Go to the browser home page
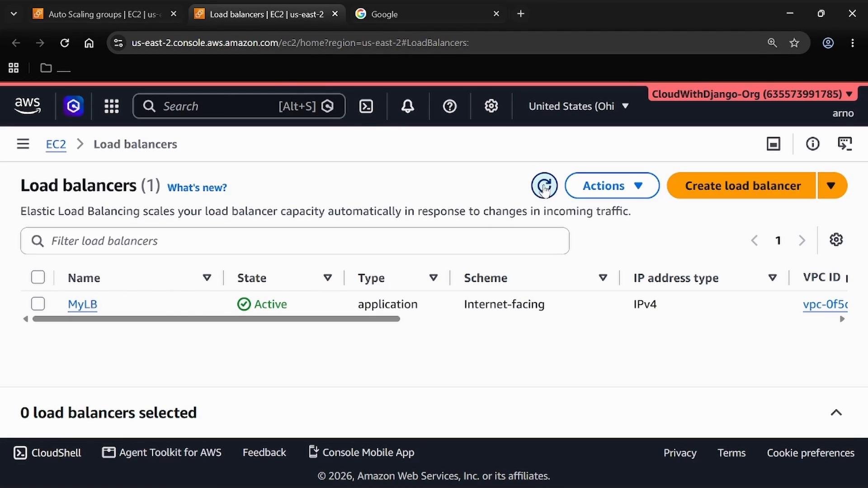 pyautogui.click(x=89, y=43)
